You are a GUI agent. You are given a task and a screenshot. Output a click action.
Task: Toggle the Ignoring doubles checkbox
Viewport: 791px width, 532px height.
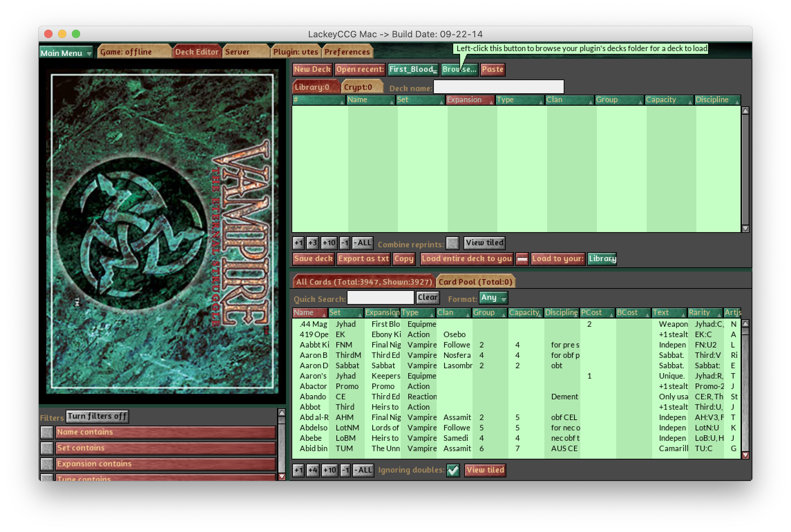click(x=454, y=470)
